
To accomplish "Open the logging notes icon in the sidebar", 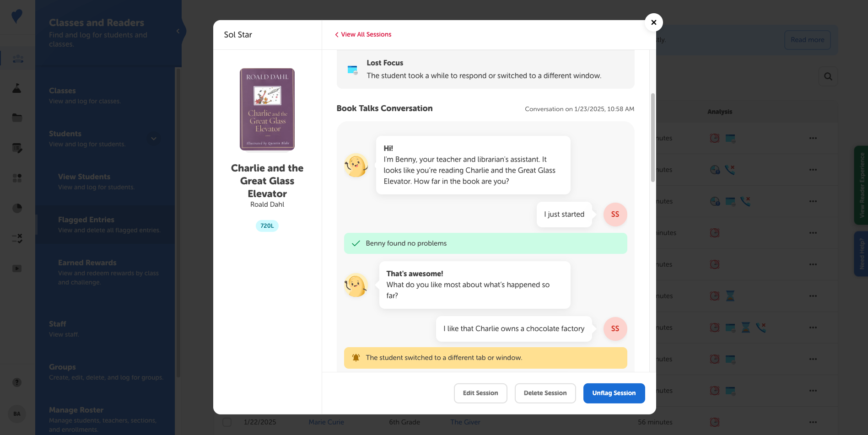I will coord(17,148).
